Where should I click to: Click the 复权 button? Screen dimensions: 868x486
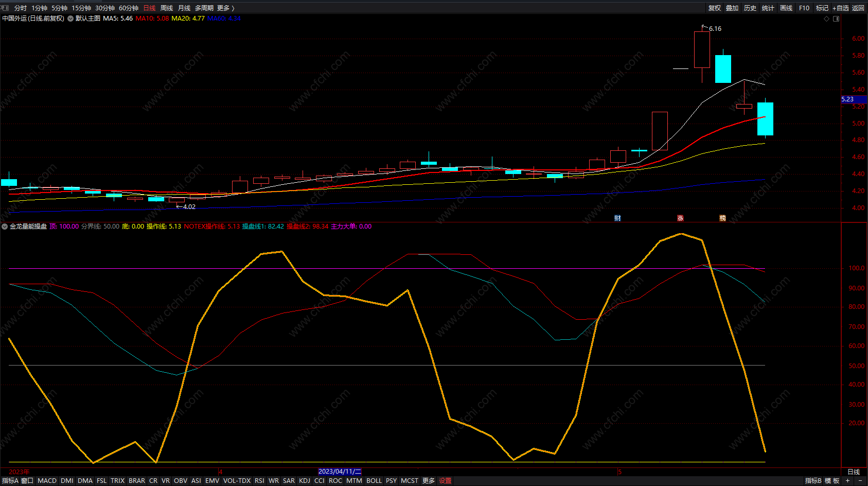715,8
